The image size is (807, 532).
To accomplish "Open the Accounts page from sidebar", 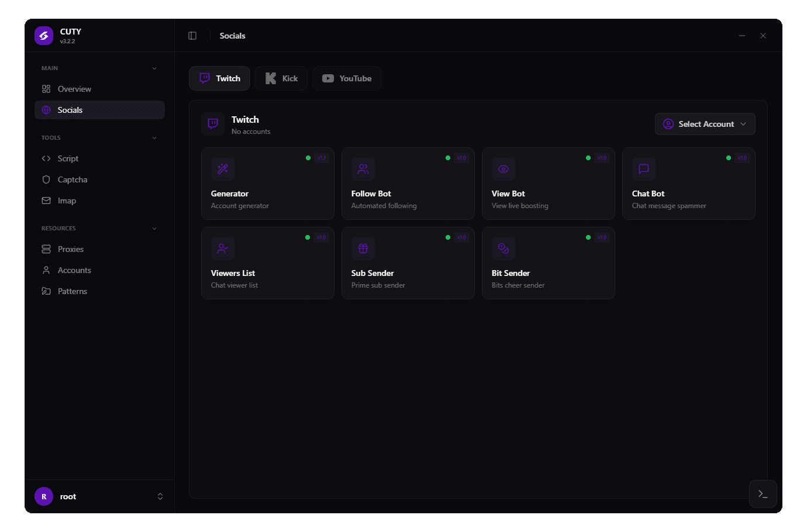I will point(74,270).
